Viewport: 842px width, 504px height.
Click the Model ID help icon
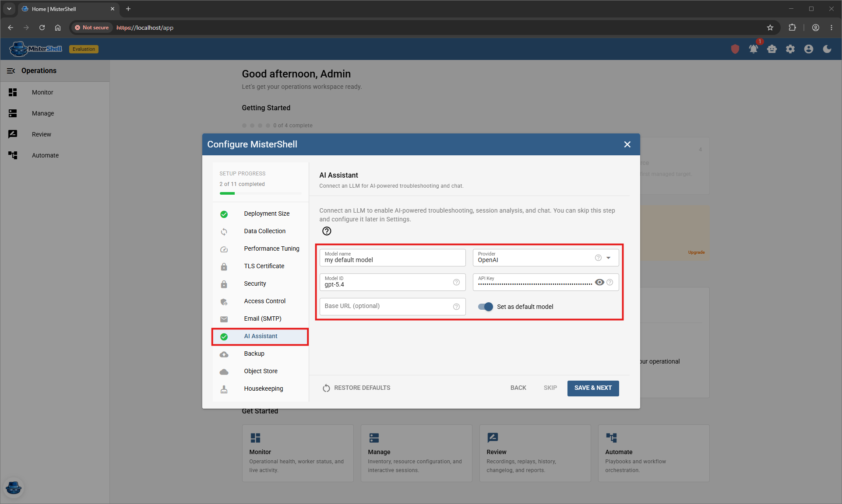tap(456, 282)
